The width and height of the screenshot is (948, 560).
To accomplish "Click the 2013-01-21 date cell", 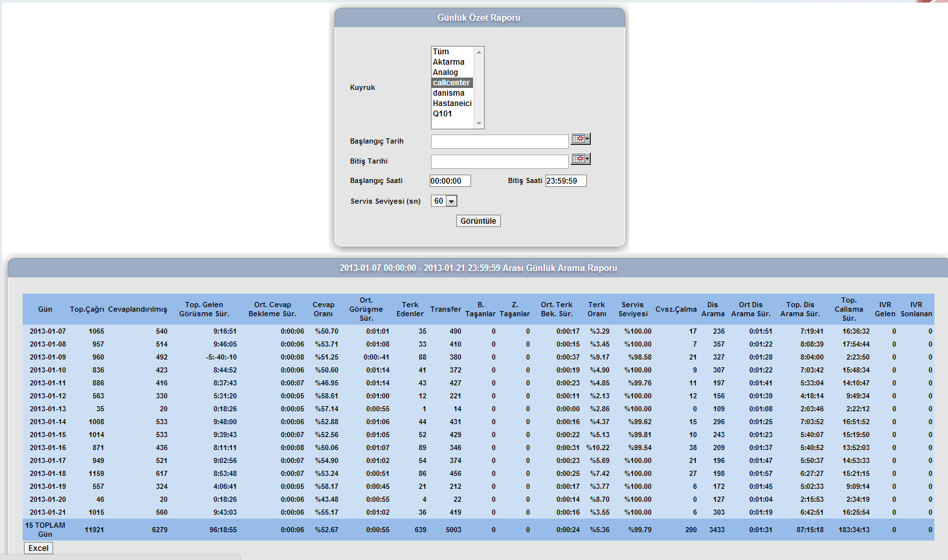I will [48, 512].
